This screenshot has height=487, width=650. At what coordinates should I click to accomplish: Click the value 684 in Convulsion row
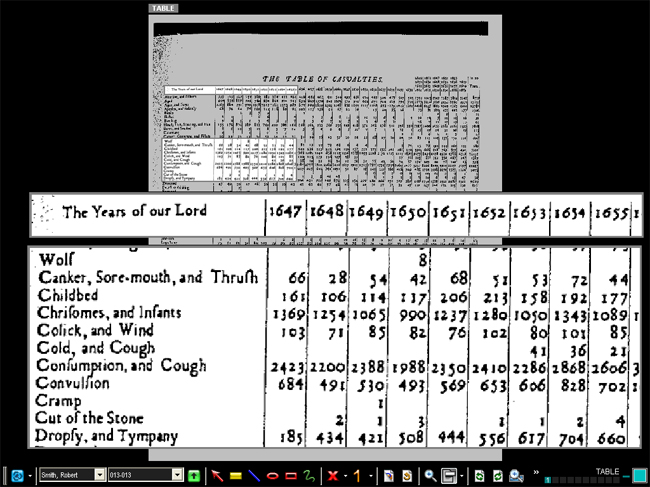[291, 384]
